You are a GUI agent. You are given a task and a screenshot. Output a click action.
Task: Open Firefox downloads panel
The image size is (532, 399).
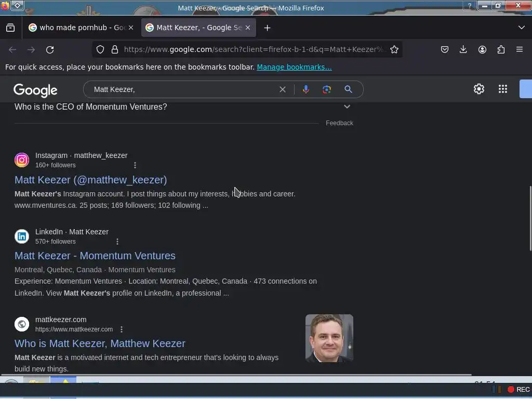click(x=463, y=49)
